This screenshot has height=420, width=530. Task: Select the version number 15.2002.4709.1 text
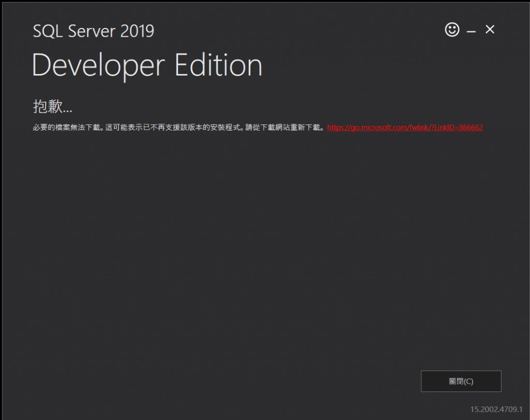point(496,409)
